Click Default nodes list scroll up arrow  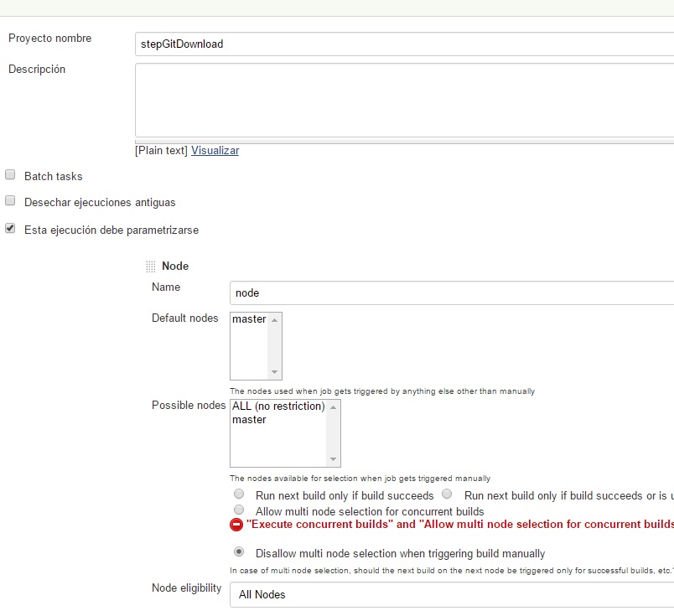(275, 320)
